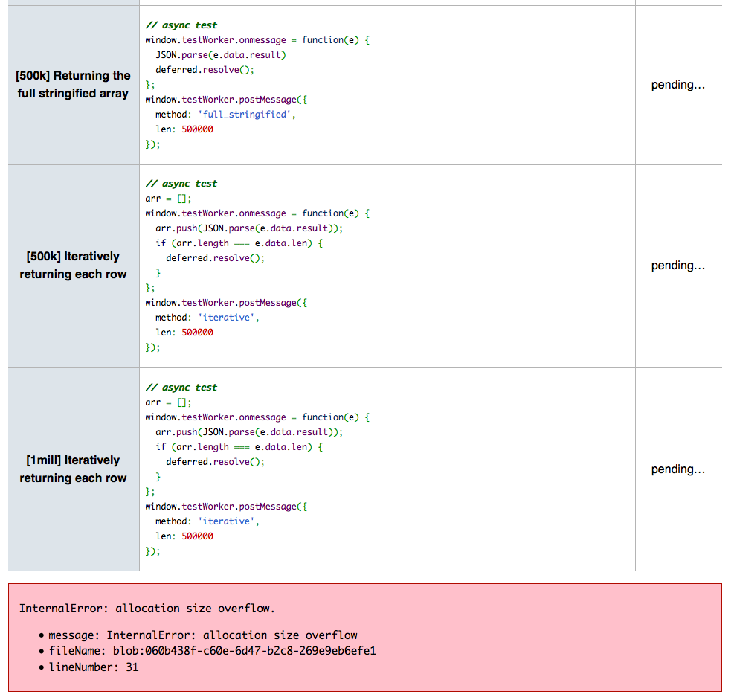Image resolution: width=734 pixels, height=700 pixels.
Task: Click the '[1mill] Iteratively returning each row' title
Action: (x=74, y=469)
